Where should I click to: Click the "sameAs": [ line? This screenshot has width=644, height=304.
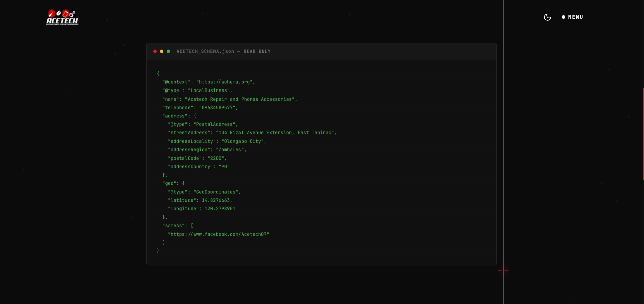click(178, 226)
